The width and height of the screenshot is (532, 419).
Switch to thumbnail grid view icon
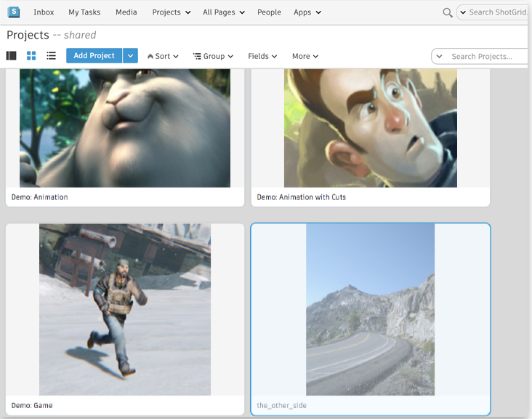click(x=31, y=56)
